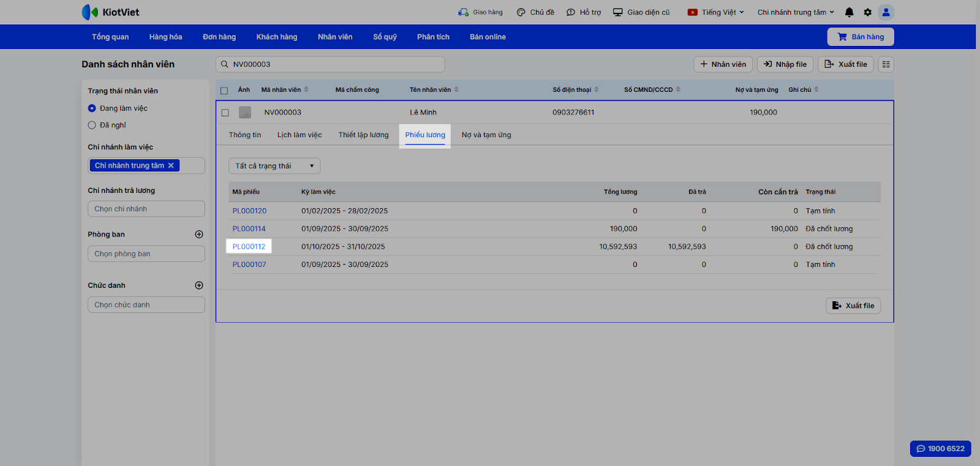Open the Chi nhánh trung tâm branch selector

pyautogui.click(x=795, y=12)
